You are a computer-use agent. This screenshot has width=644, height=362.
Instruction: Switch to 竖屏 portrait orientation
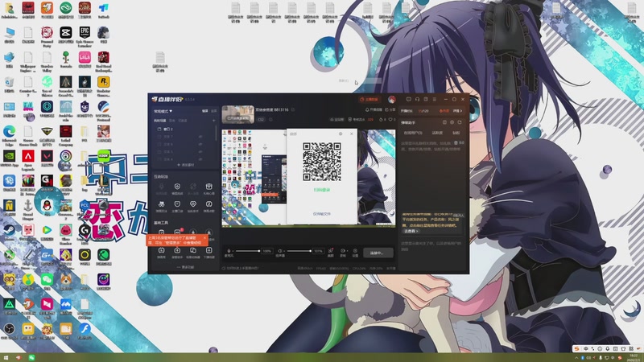pos(213,111)
